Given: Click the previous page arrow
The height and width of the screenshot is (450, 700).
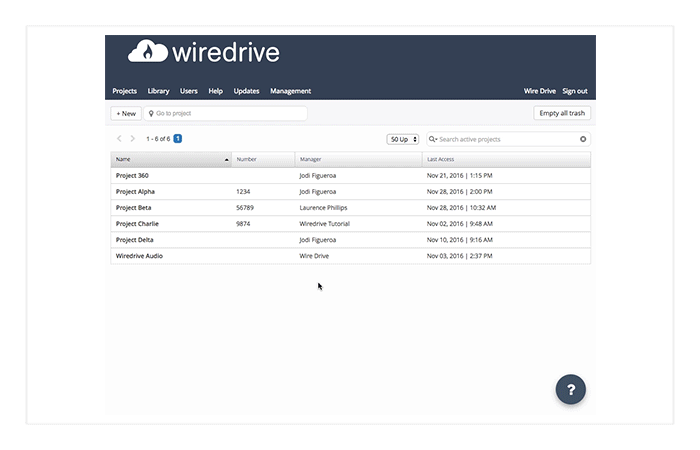Looking at the screenshot, I should [119, 139].
